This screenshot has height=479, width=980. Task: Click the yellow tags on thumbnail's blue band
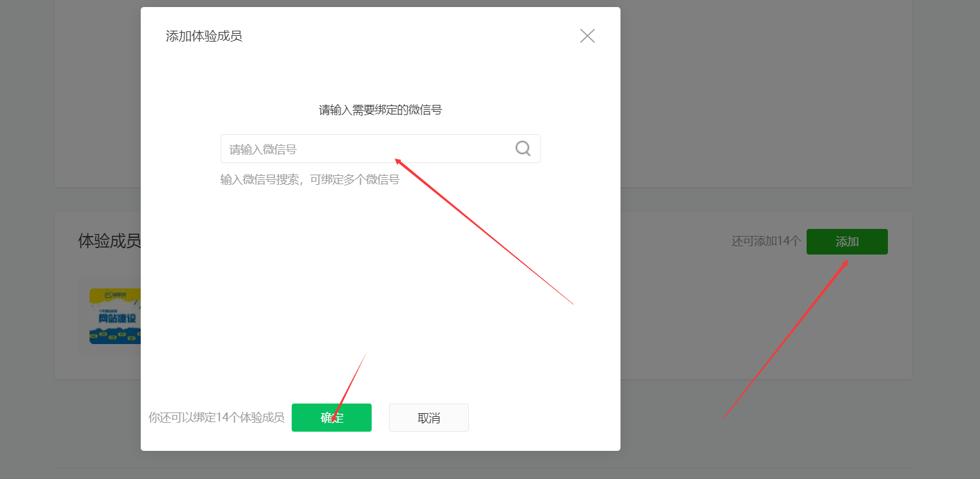115,334
